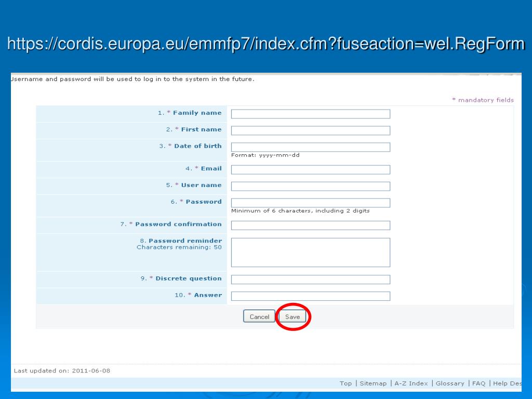Select the Answer input field
The height and width of the screenshot is (399, 532).
(311, 296)
